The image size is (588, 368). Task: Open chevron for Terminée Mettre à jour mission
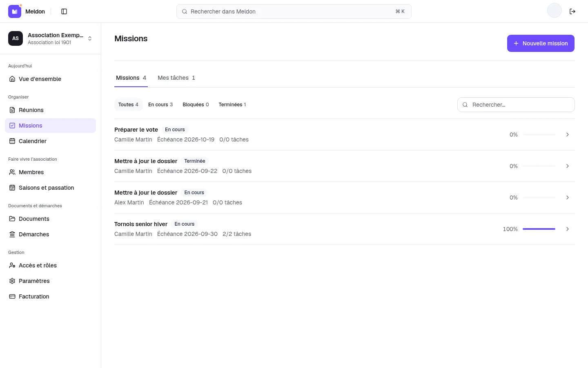click(x=568, y=166)
